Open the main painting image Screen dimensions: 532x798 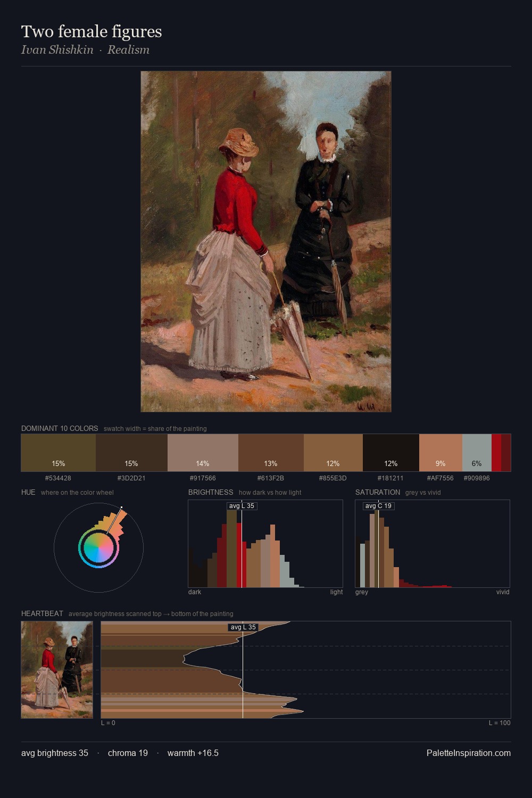pos(266,242)
